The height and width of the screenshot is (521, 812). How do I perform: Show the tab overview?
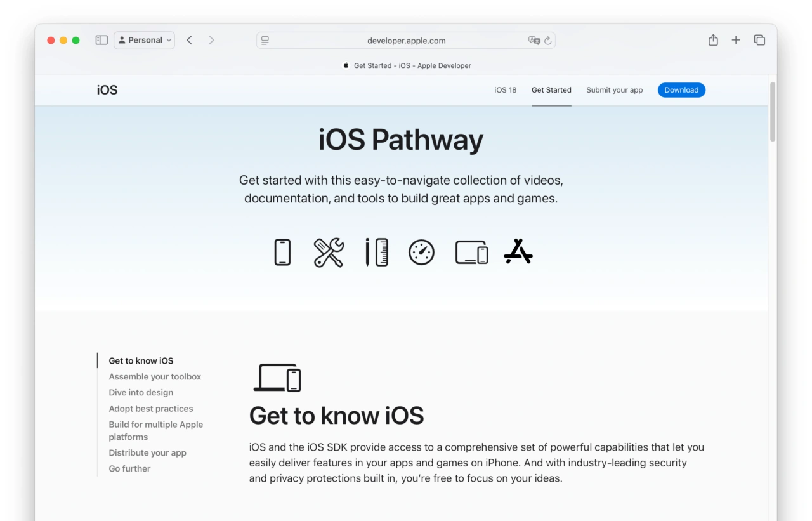click(x=759, y=40)
